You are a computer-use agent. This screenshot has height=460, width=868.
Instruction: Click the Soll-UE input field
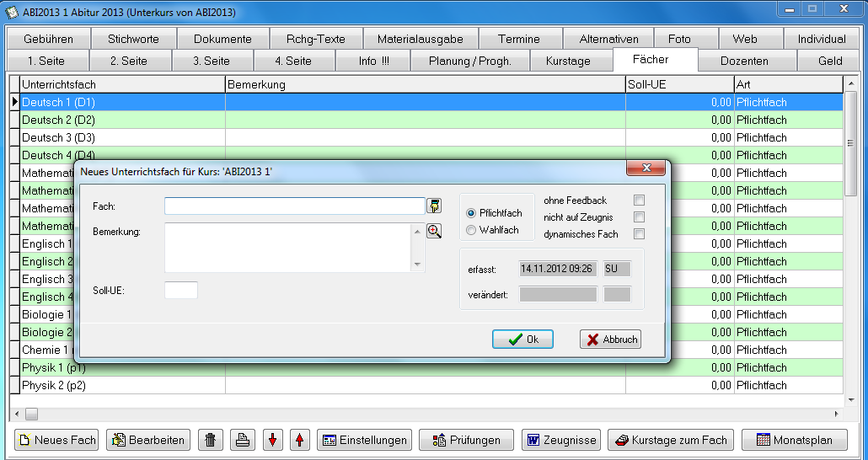coord(181,290)
